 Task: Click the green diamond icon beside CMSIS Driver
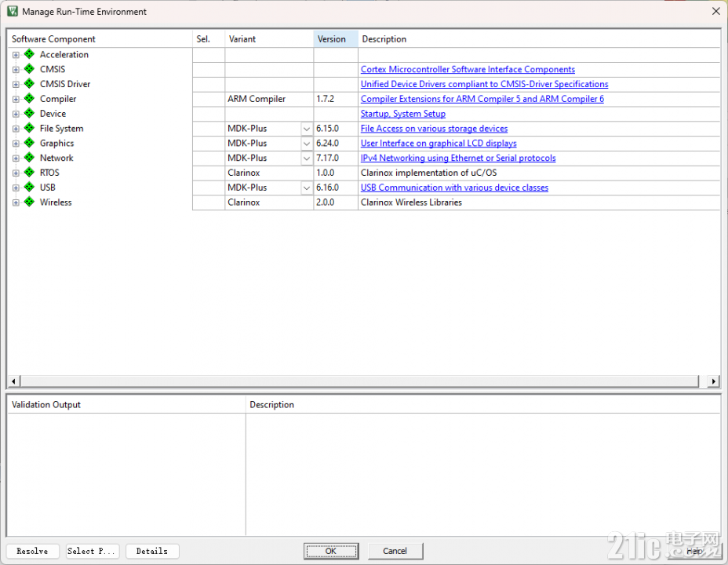click(29, 84)
